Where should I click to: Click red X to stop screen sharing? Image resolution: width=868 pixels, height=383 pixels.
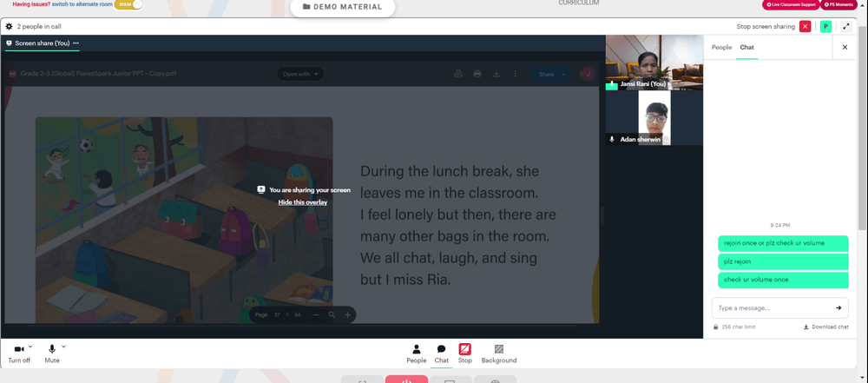(x=805, y=26)
